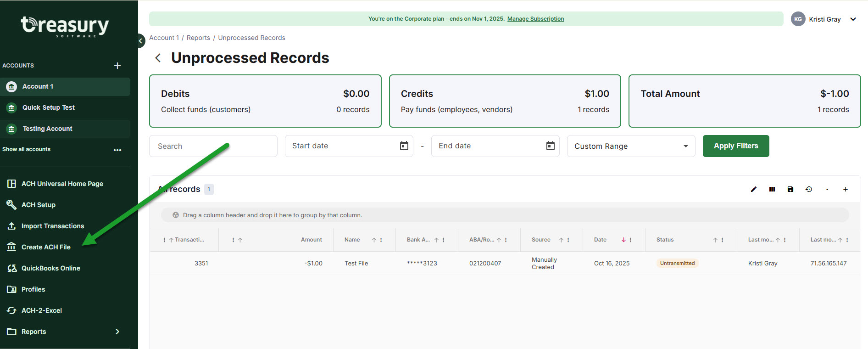Open the Name column menu dots
The height and width of the screenshot is (349, 868).
[381, 240]
